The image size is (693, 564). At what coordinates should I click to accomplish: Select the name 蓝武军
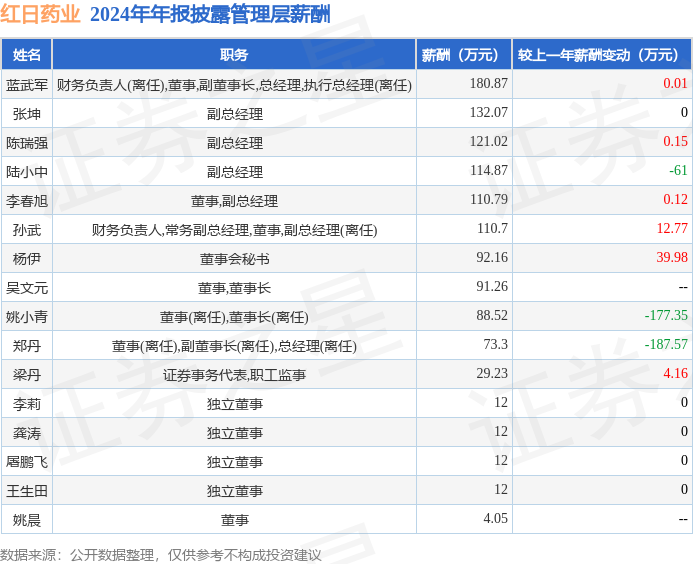pos(27,84)
